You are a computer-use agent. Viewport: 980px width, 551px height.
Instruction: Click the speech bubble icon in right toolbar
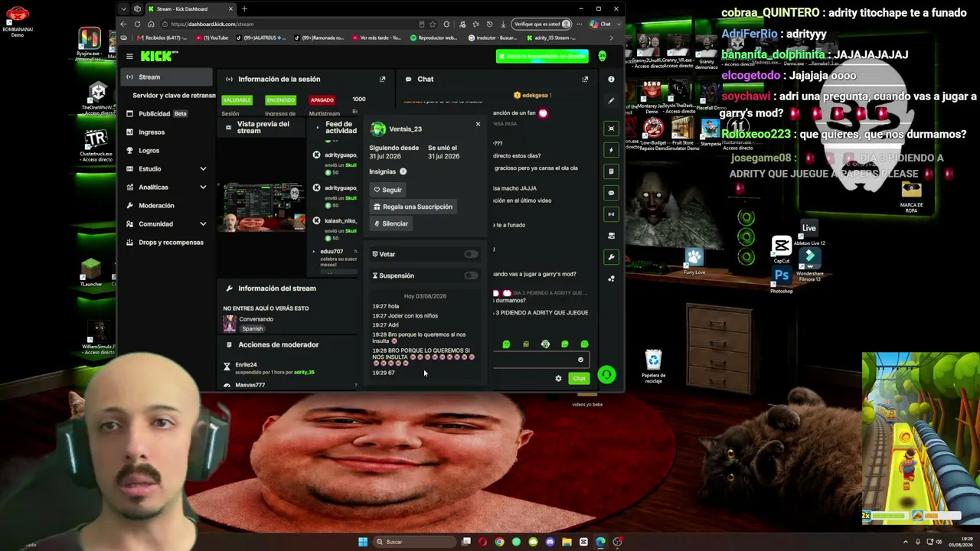coord(611,193)
